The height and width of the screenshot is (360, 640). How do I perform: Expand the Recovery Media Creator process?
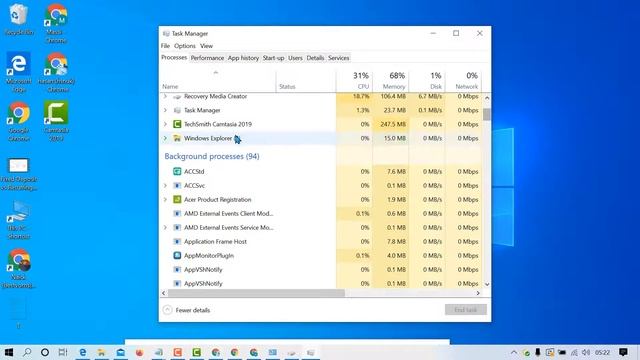pyautogui.click(x=165, y=96)
